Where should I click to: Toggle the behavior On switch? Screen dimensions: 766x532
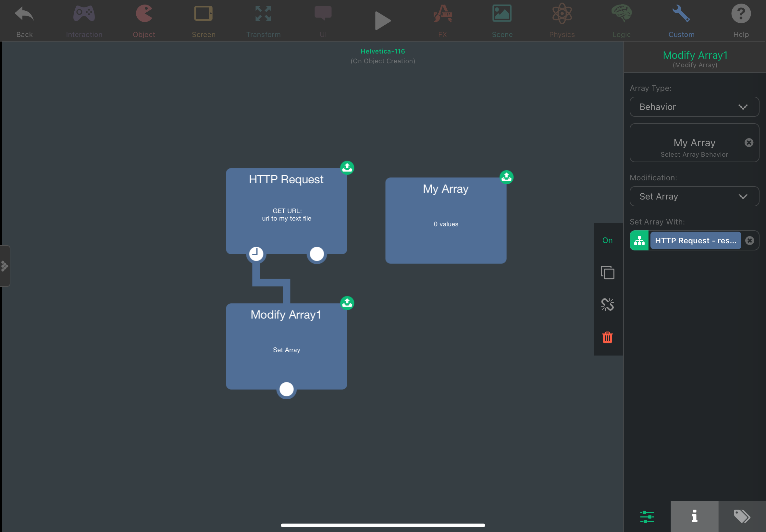607,240
